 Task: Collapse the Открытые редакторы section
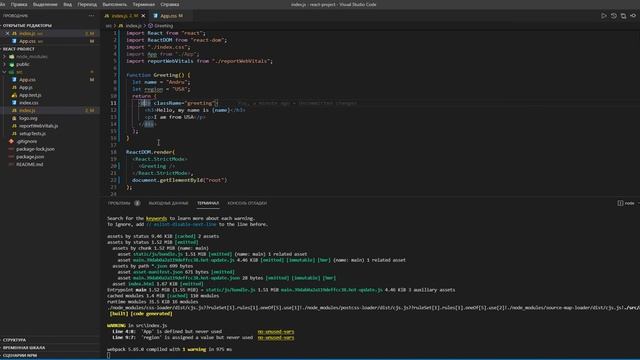pos(27,25)
